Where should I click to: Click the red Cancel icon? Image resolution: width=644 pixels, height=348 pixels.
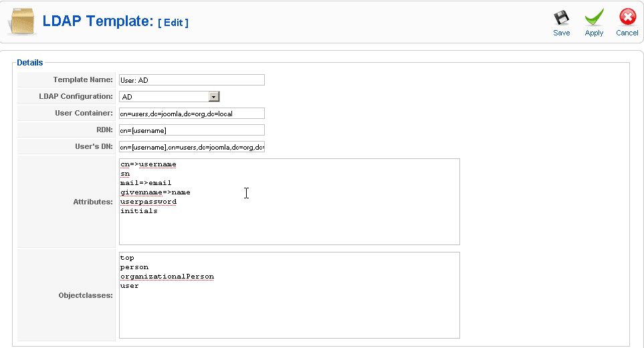pos(627,18)
